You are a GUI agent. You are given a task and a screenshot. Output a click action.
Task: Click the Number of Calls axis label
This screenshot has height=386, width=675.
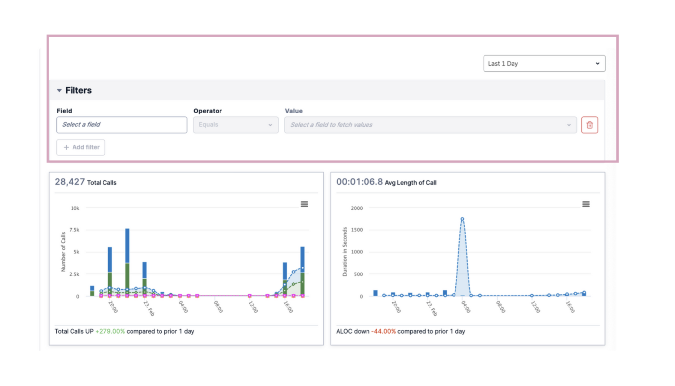(x=63, y=252)
